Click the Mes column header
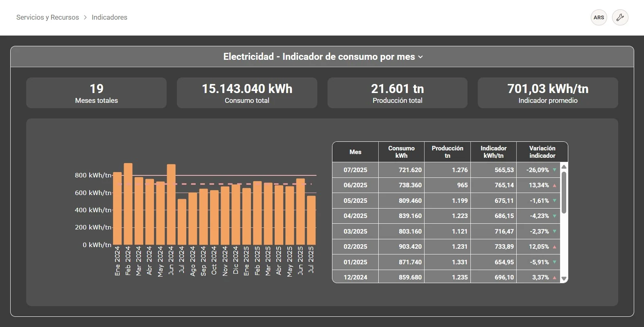Viewport: 644px width, 327px height. click(355, 152)
